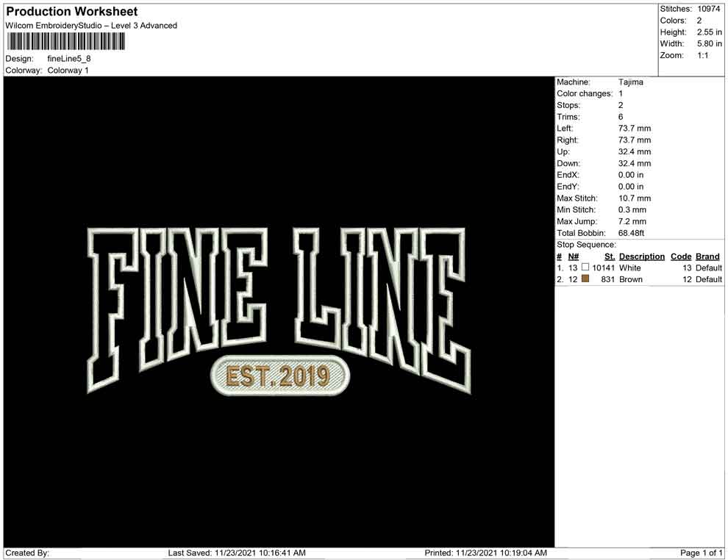This screenshot has height=560, width=728.
Task: Click the Description column header
Action: pos(642,256)
